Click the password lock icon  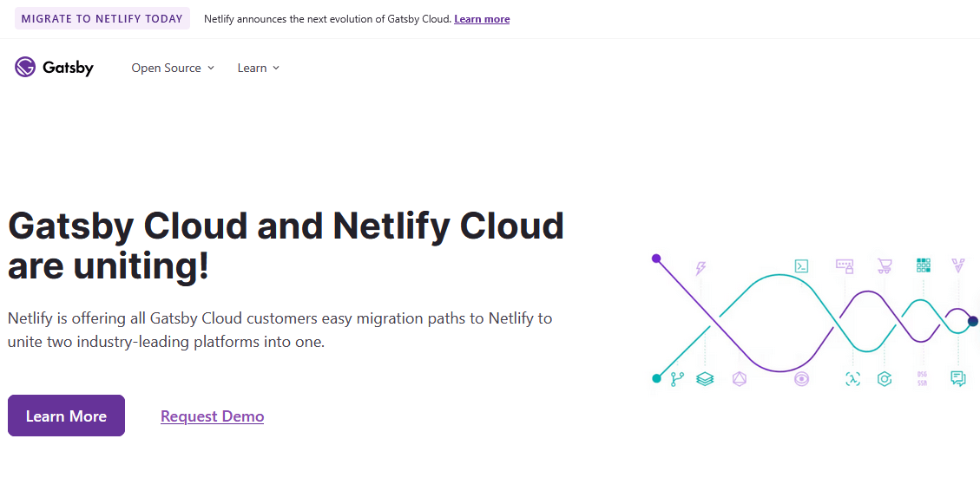click(x=845, y=265)
